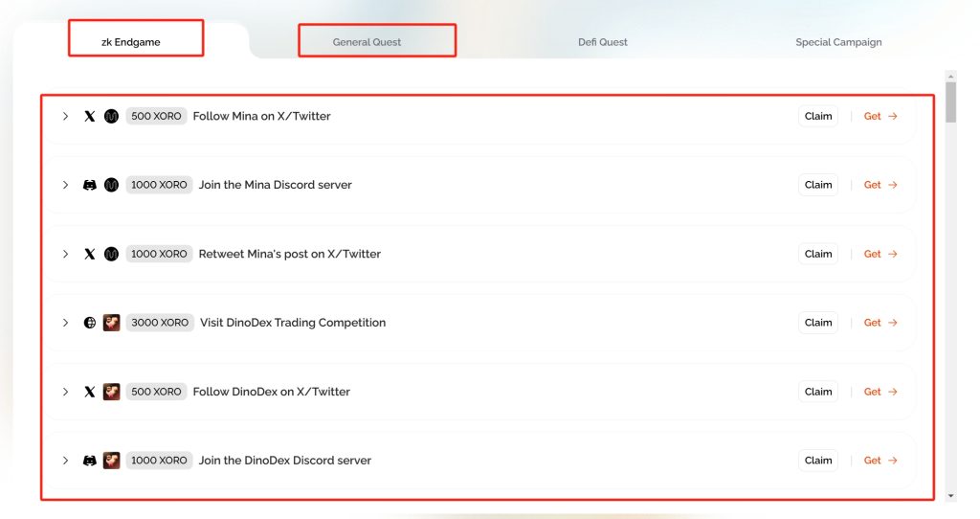Click the Mina logo in Follow Mina row

[x=111, y=116]
